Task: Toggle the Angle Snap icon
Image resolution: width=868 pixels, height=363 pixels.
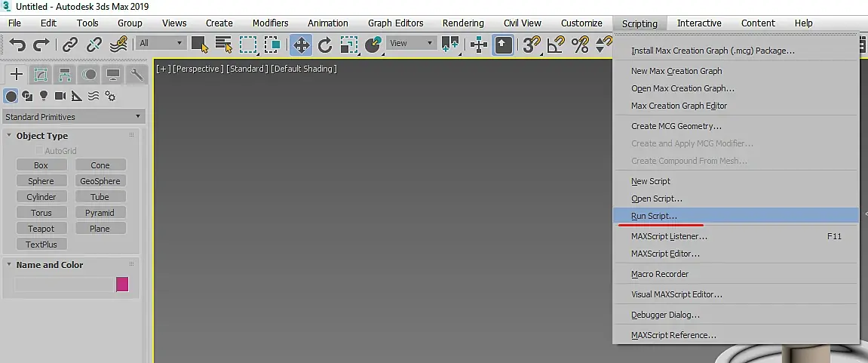Action: (x=555, y=45)
